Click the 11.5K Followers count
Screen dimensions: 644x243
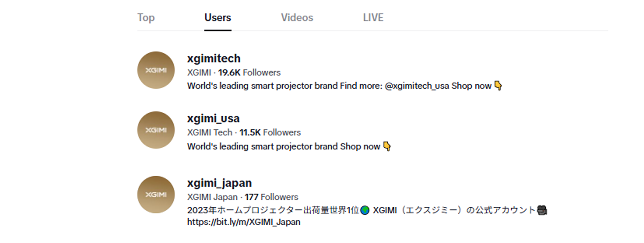point(270,132)
